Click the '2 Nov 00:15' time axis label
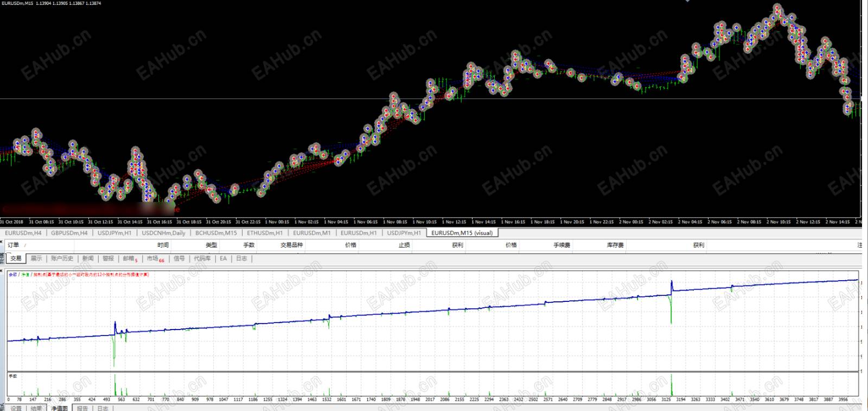Viewport: 868px width, 411px height. (x=631, y=222)
